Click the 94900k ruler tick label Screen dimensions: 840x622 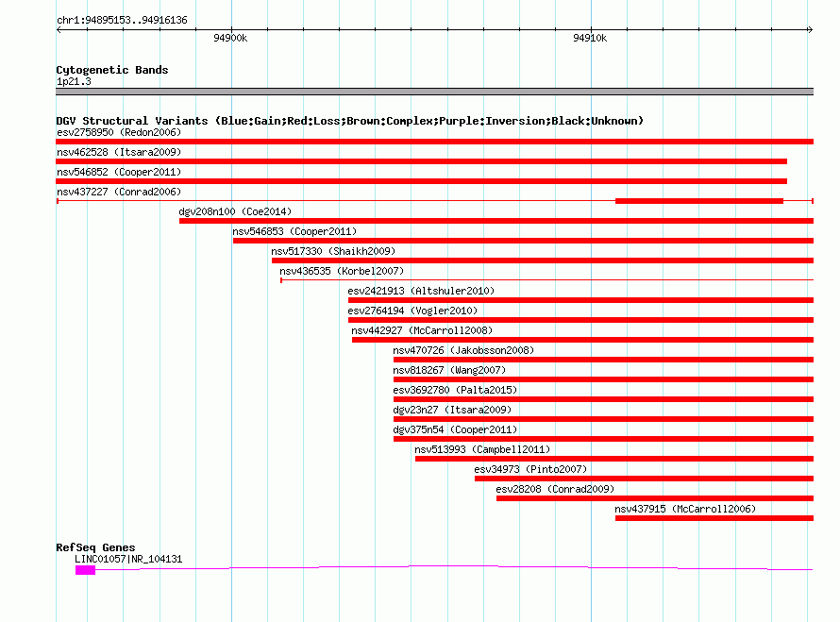(230, 38)
